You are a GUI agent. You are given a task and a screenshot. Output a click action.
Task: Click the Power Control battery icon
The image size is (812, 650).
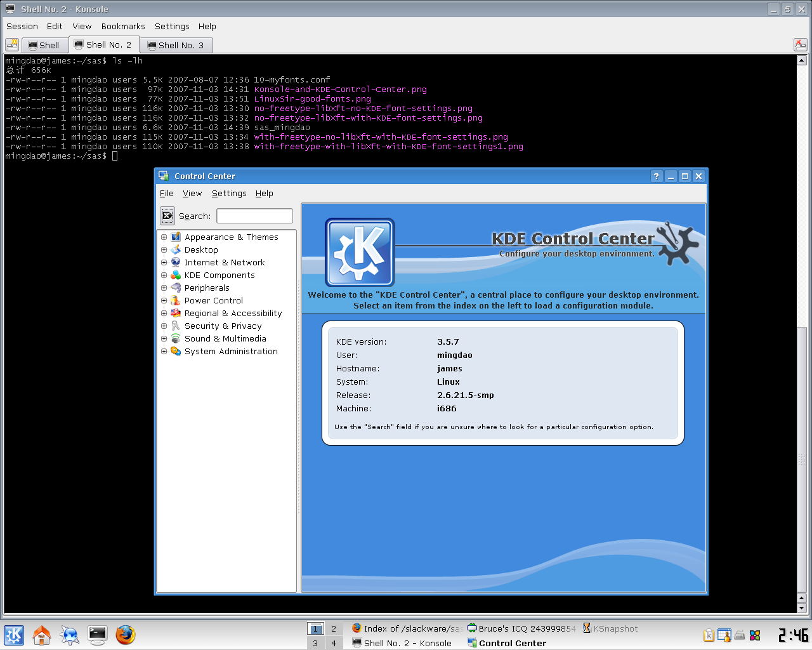point(176,300)
